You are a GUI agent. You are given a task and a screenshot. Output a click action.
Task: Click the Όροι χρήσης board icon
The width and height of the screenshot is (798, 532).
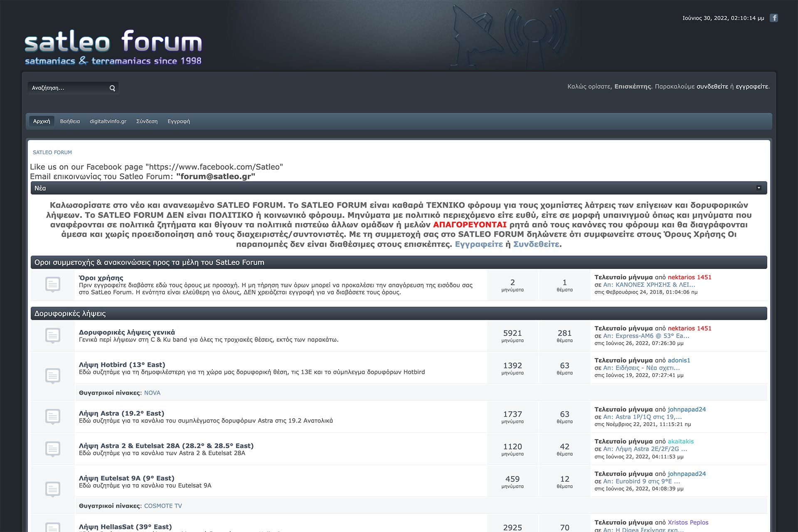coord(53,285)
